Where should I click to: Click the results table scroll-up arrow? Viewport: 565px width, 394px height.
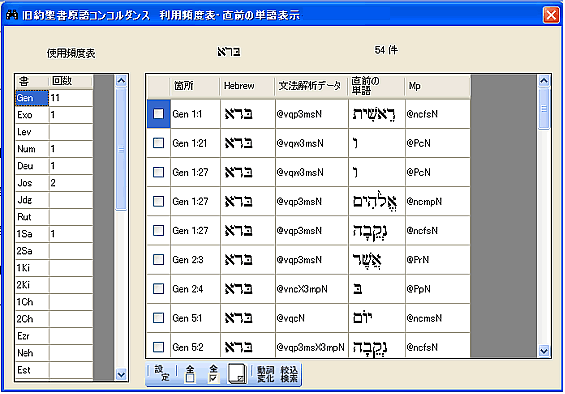[x=544, y=81]
